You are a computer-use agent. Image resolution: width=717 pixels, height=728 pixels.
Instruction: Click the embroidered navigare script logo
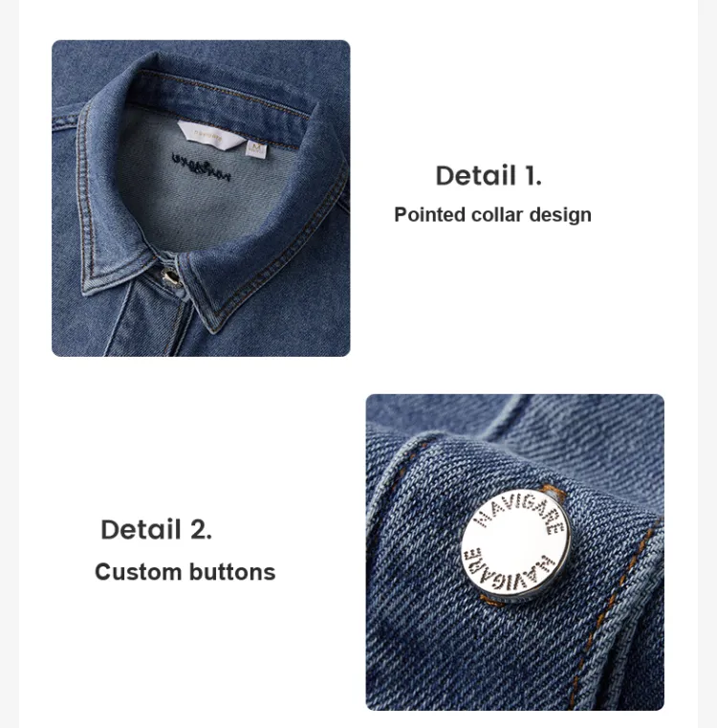201,166
